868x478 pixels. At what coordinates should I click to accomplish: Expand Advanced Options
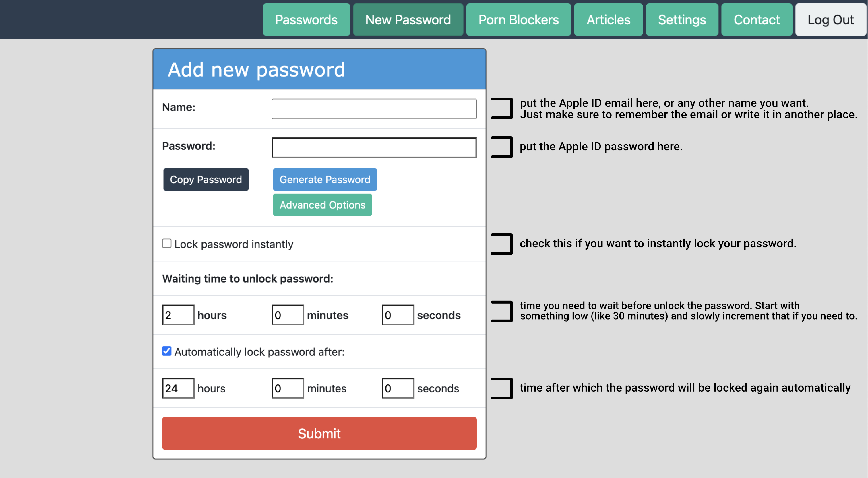[322, 205]
